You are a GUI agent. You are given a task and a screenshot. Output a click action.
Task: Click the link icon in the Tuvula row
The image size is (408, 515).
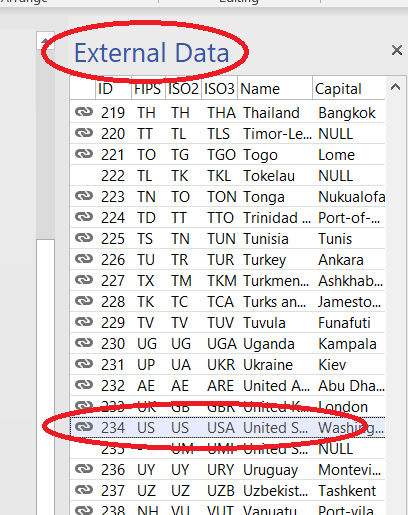[84, 322]
